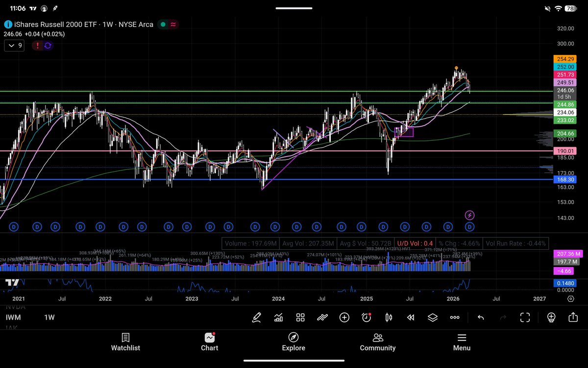Tap the Avg $ Vol : 50.72B stat
The height and width of the screenshot is (368, 588).
click(367, 243)
